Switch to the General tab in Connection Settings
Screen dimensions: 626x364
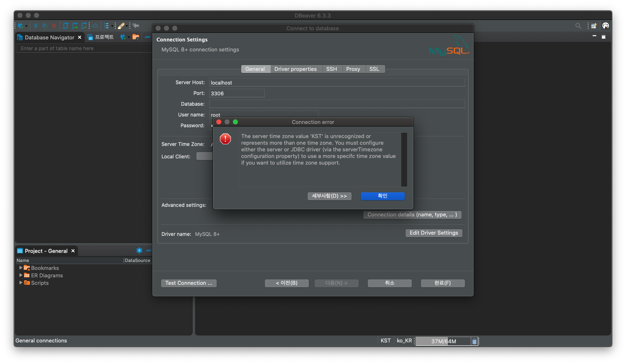coord(255,69)
